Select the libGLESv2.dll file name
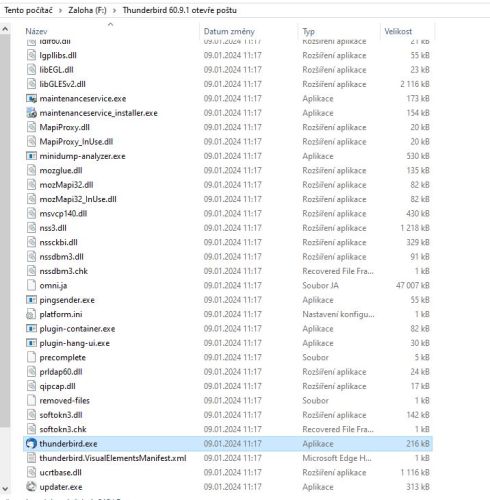Screen dimensions: 490x500 pyautogui.click(x=62, y=84)
